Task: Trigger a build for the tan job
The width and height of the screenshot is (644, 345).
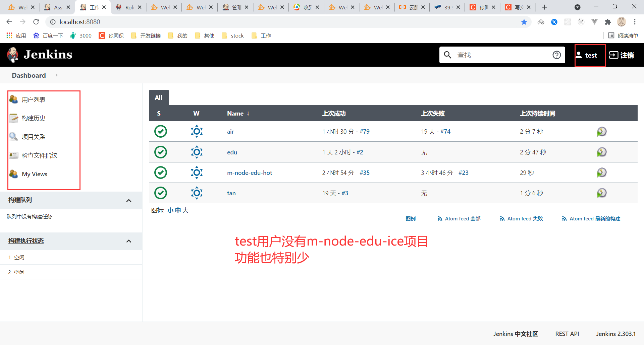Action: tap(602, 193)
